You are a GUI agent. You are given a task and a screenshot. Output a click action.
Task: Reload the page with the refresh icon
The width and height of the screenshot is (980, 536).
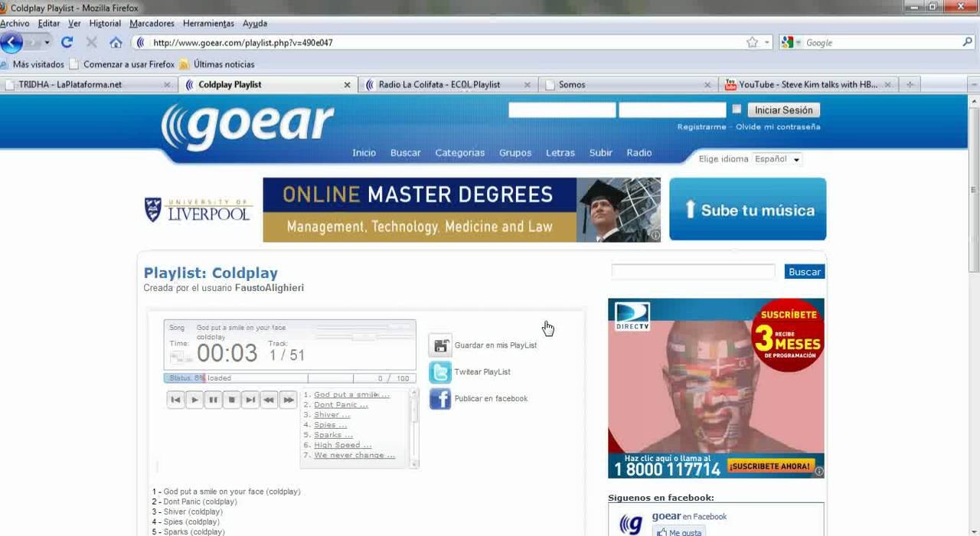(x=67, y=43)
